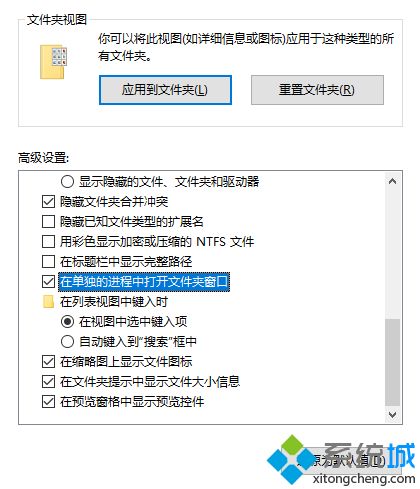
Task: Click the 还原为默认值(D) button
Action: coord(341,460)
